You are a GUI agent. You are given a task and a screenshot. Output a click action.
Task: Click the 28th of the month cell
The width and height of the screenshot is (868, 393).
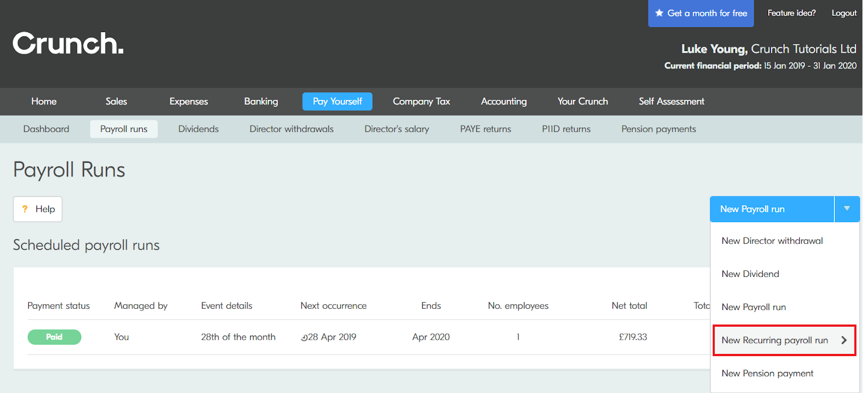click(x=238, y=337)
